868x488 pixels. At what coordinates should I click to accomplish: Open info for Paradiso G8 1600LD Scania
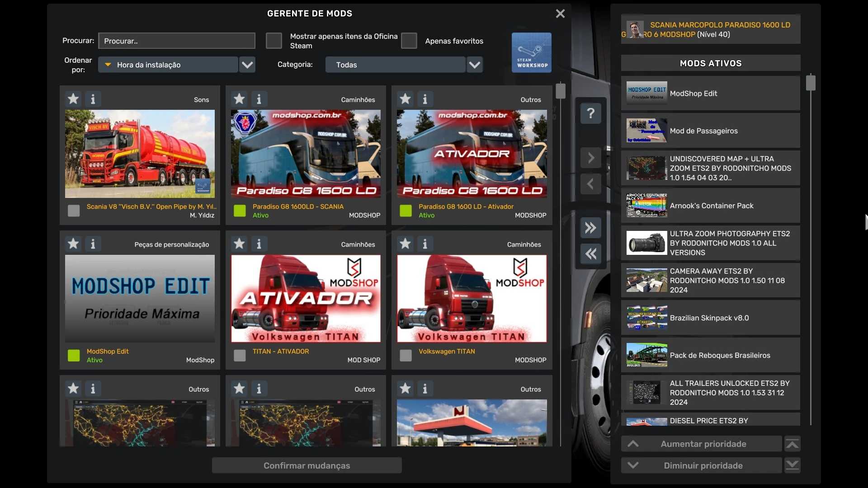coord(259,99)
